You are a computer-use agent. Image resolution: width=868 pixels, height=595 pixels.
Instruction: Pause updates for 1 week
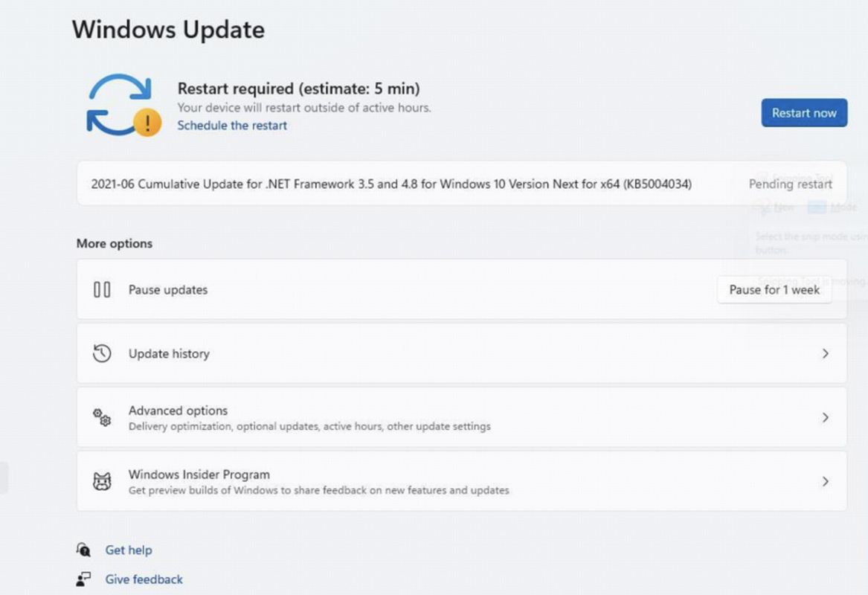click(774, 290)
